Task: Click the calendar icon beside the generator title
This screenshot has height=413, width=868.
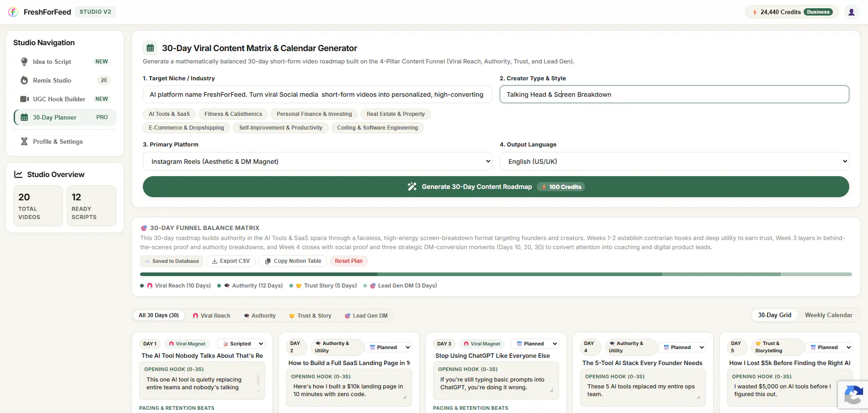Action: click(150, 48)
